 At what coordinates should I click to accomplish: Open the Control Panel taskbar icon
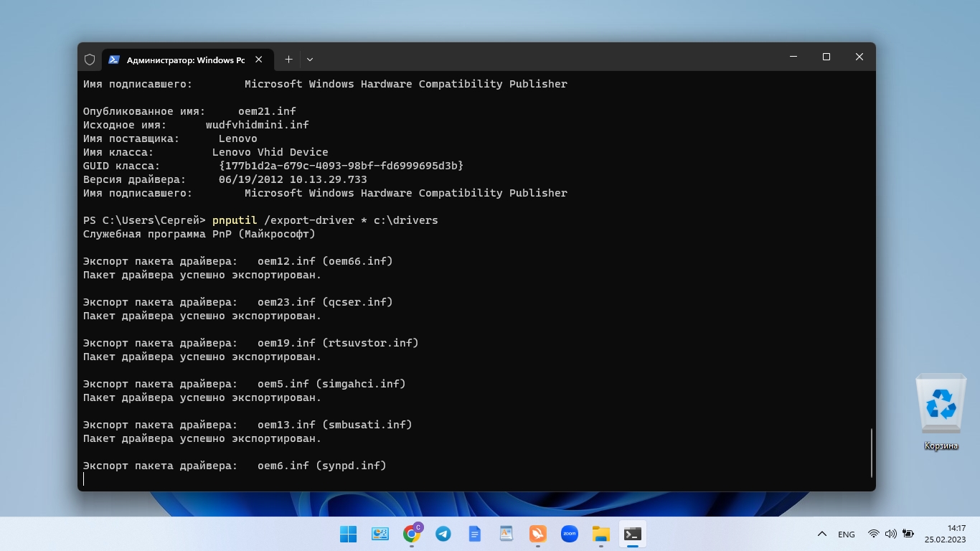coord(380,534)
